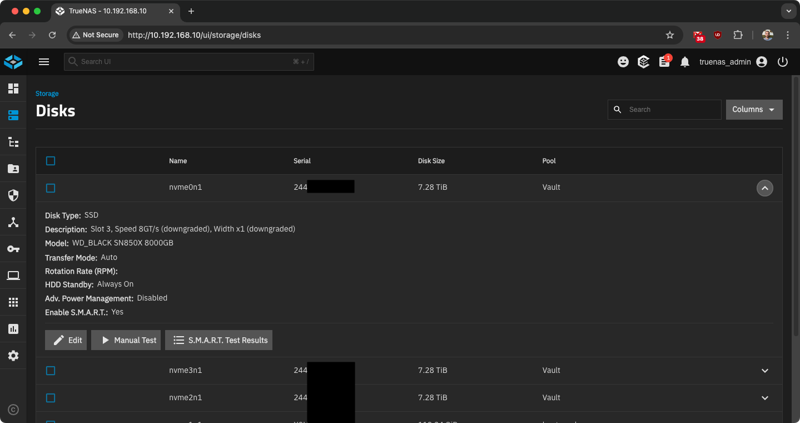Screen dimensions: 800x423
Task: Click Edit for nvme0n1
Action: (x=66, y=340)
